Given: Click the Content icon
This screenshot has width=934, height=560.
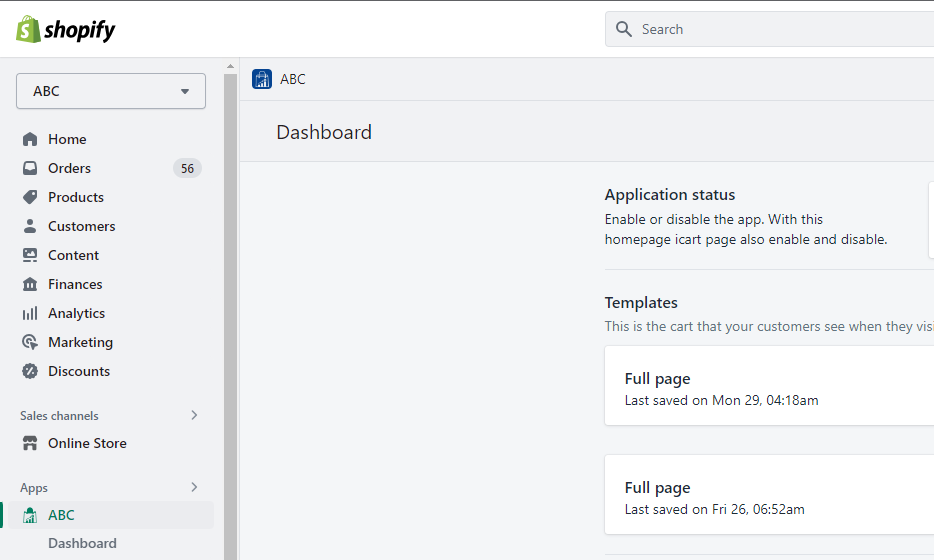Looking at the screenshot, I should [30, 255].
